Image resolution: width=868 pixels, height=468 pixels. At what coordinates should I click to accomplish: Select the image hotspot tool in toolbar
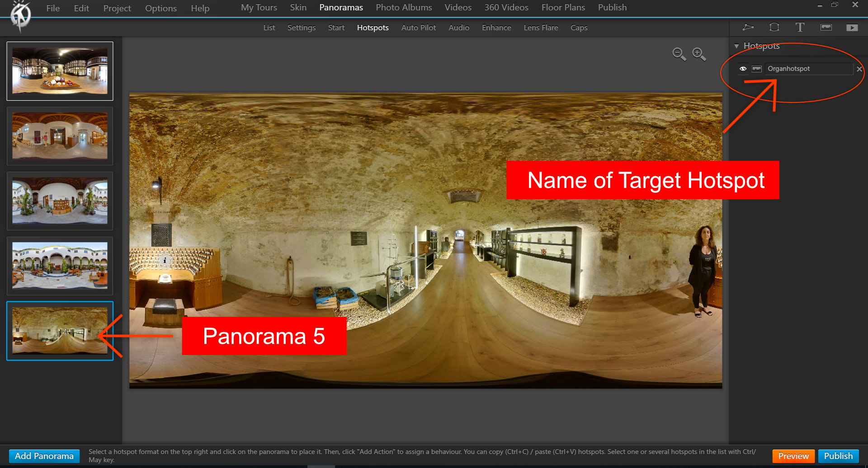click(x=826, y=28)
